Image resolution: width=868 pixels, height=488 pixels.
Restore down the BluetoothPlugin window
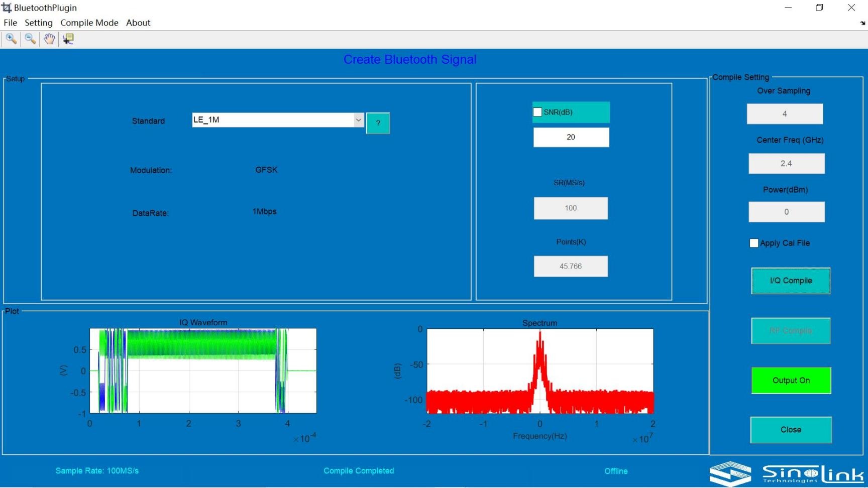(819, 8)
